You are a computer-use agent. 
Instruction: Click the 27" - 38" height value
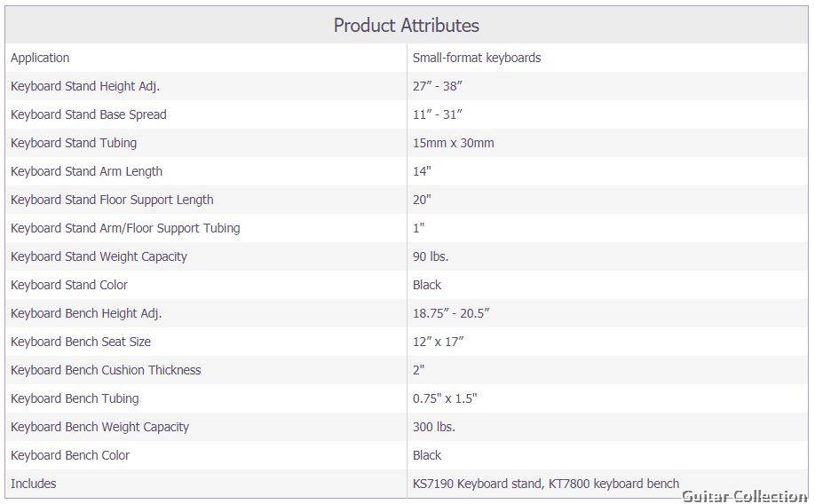click(438, 86)
